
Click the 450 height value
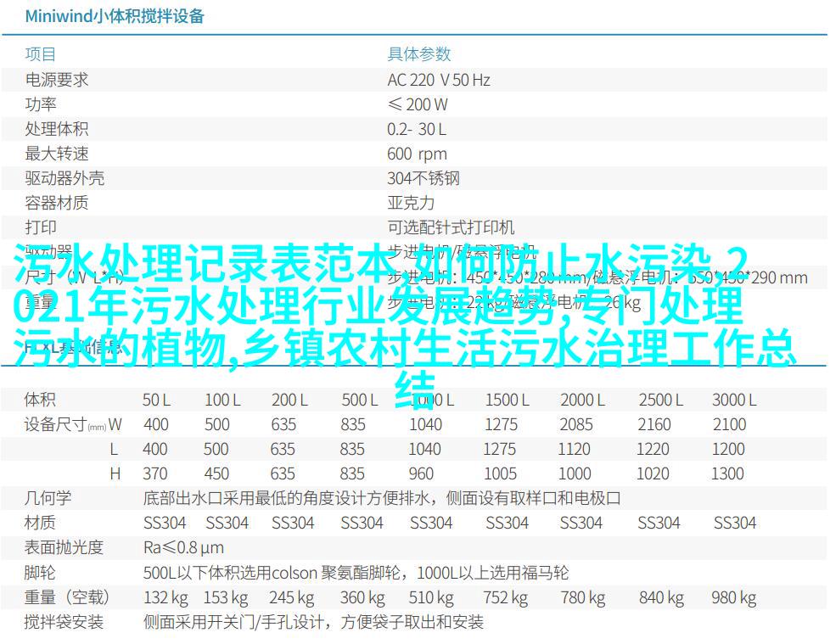(x=216, y=473)
